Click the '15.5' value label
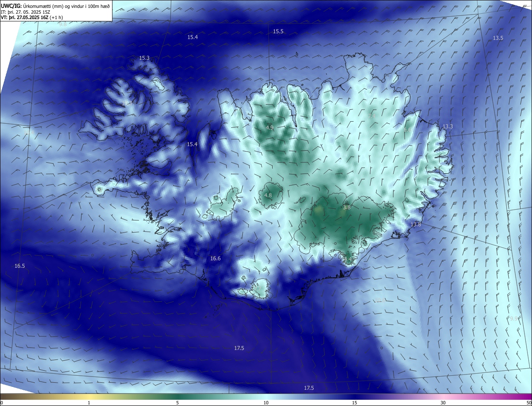Screen dimensions: 532x406 (x=278, y=32)
